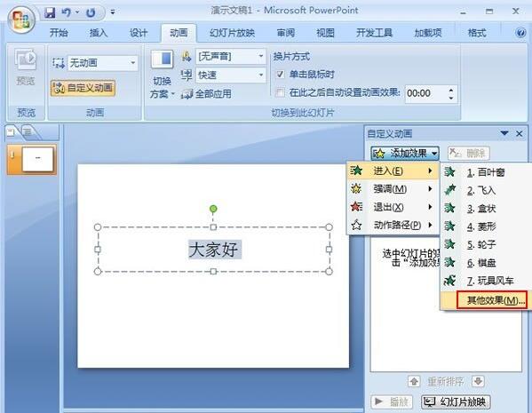The width and height of the screenshot is (532, 413).
Task: Click the greyed 删除 button
Action: point(468,154)
